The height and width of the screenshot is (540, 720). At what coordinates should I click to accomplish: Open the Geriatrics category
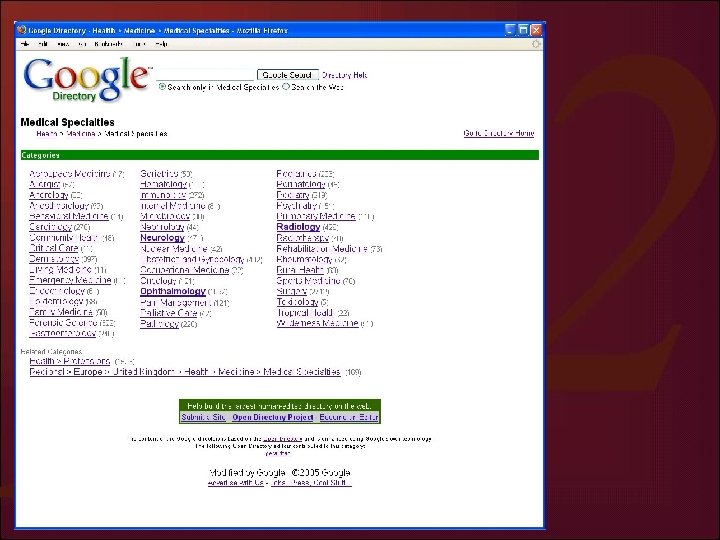pos(159,174)
